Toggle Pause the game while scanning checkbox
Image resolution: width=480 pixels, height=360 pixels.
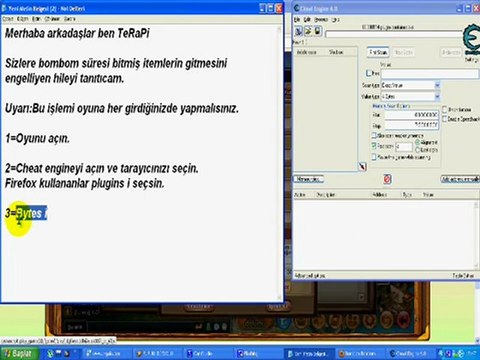[374, 157]
